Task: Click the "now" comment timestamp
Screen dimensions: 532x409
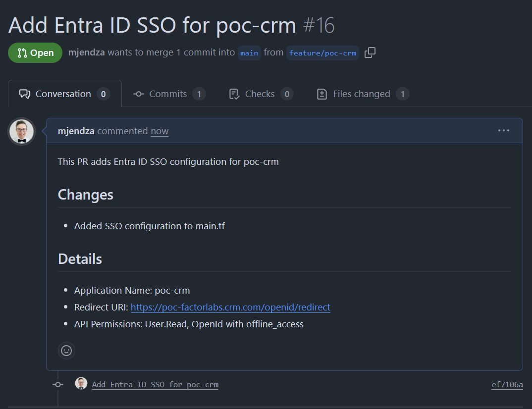Action: pyautogui.click(x=160, y=131)
